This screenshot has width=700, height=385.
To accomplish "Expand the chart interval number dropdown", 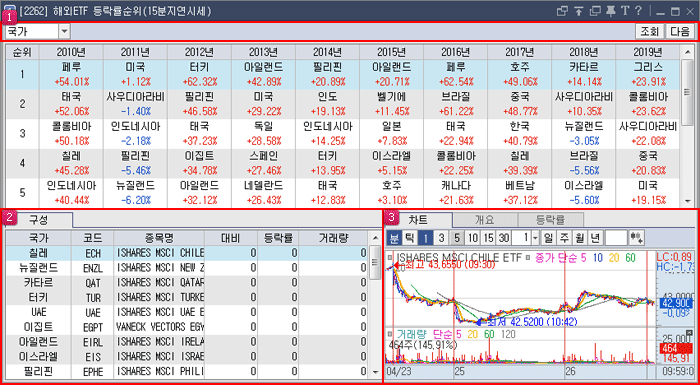I will pyautogui.click(x=536, y=238).
